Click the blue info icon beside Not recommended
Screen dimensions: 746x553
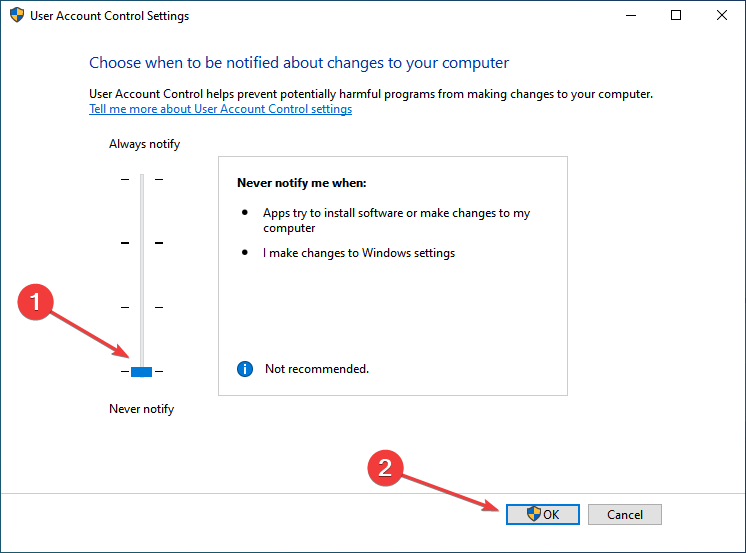(x=245, y=369)
